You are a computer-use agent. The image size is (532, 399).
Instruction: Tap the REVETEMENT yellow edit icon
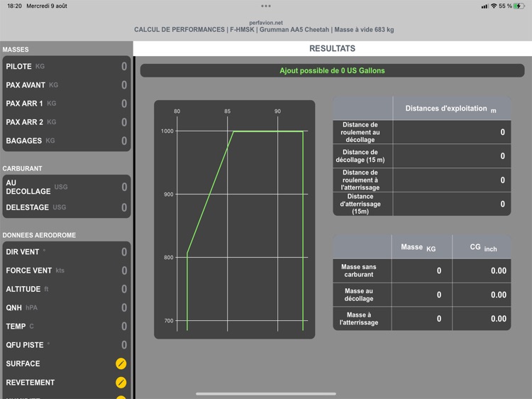[x=121, y=383]
